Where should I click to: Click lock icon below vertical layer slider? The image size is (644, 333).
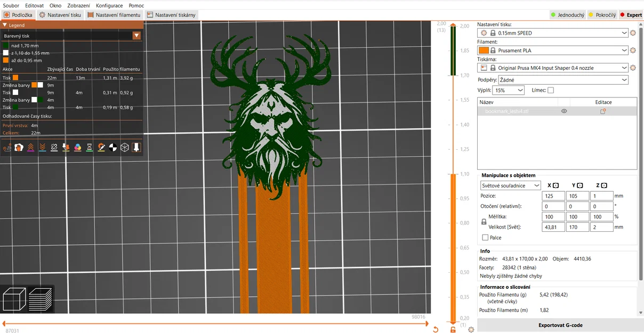pyautogui.click(x=453, y=329)
